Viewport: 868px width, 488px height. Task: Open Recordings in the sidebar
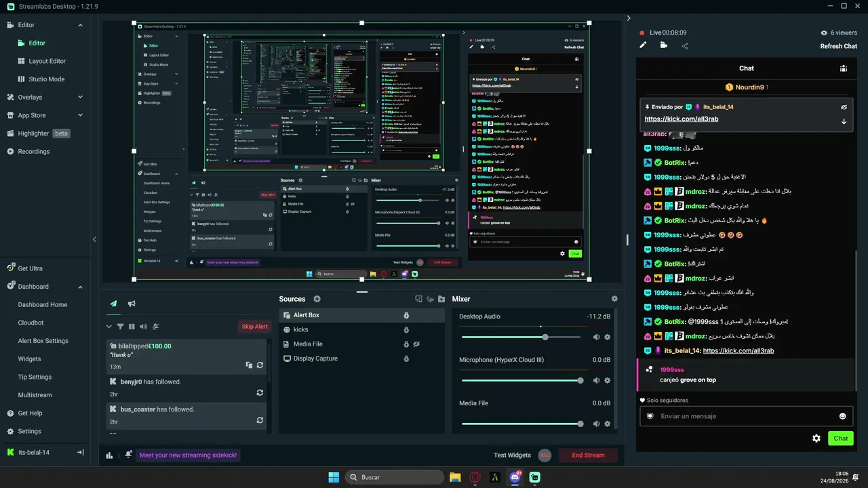34,151
